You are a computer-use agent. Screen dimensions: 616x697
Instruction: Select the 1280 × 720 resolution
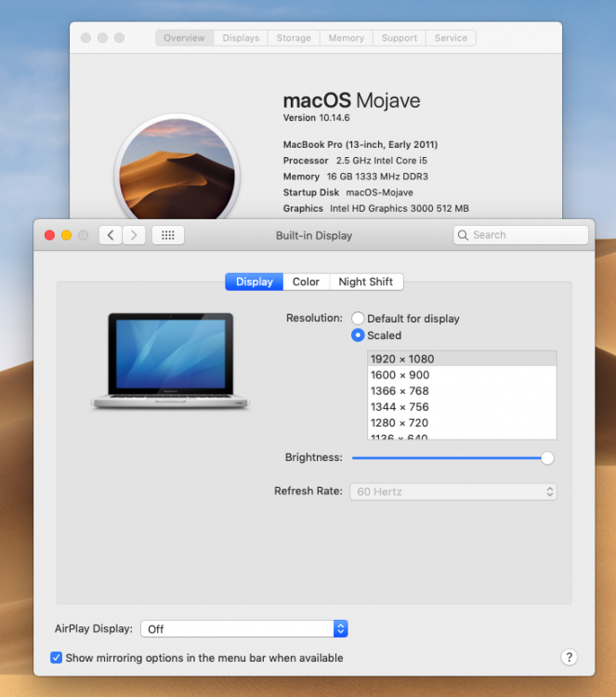(462, 423)
